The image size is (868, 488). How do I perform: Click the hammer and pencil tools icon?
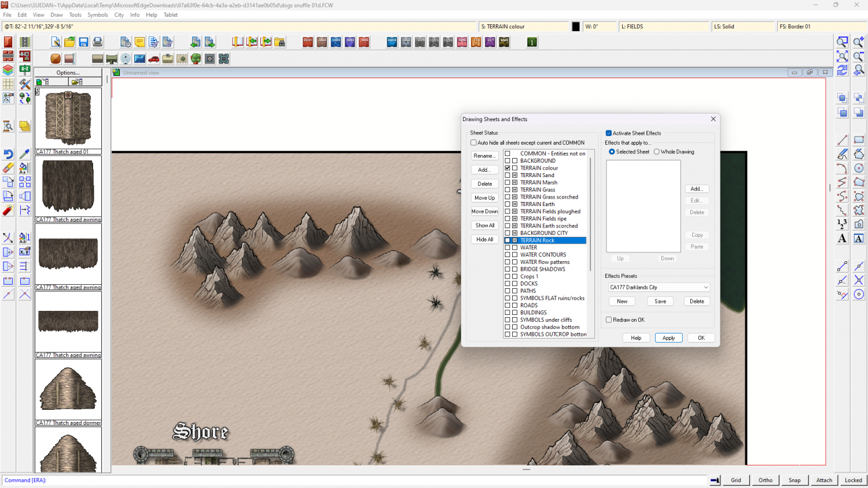click(x=25, y=84)
